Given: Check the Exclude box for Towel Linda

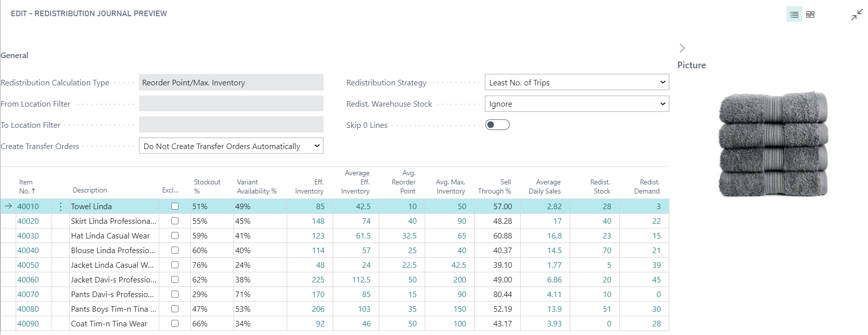Looking at the screenshot, I should pos(175,206).
